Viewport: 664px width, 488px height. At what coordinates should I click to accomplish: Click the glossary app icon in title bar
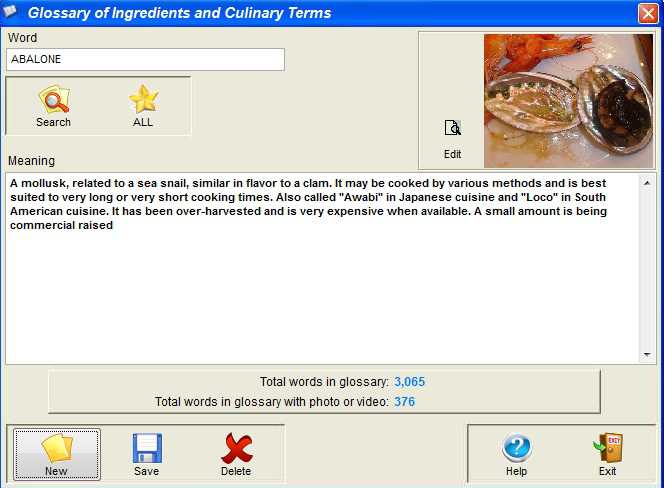10,12
